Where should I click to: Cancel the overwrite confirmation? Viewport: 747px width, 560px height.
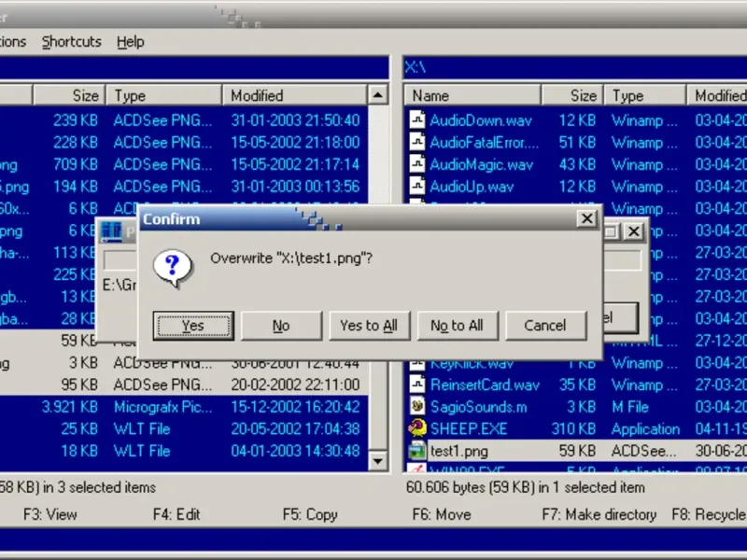coord(545,326)
